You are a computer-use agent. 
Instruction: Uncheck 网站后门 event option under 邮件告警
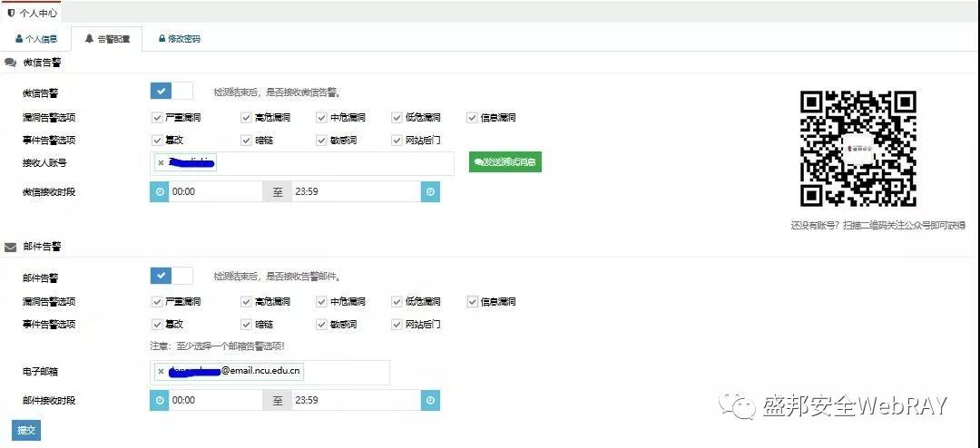pos(397,325)
